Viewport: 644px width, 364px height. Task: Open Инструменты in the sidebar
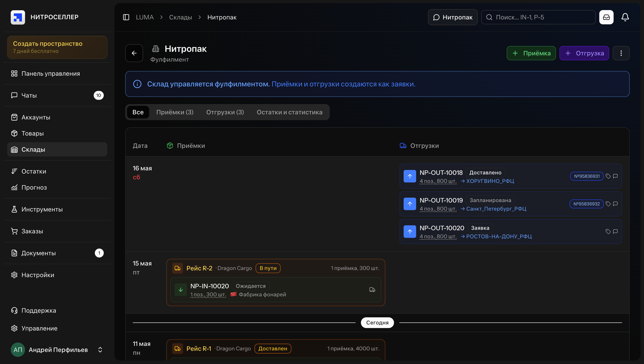point(57,209)
